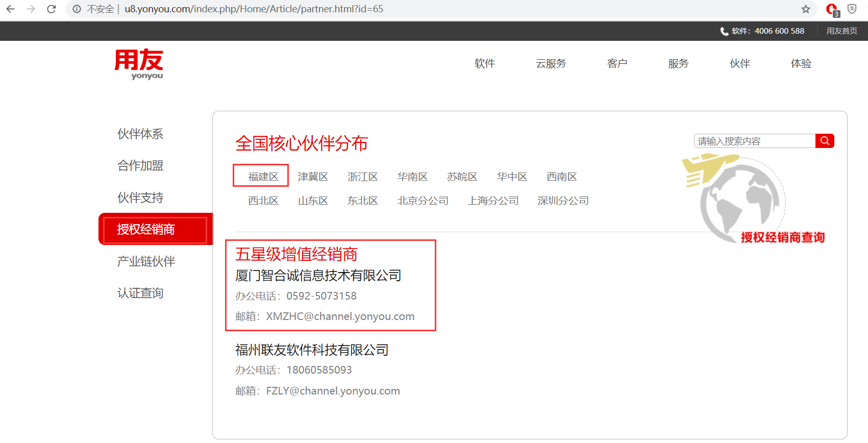
Task: Select 伙伴支持 in the sidebar
Action: 140,198
